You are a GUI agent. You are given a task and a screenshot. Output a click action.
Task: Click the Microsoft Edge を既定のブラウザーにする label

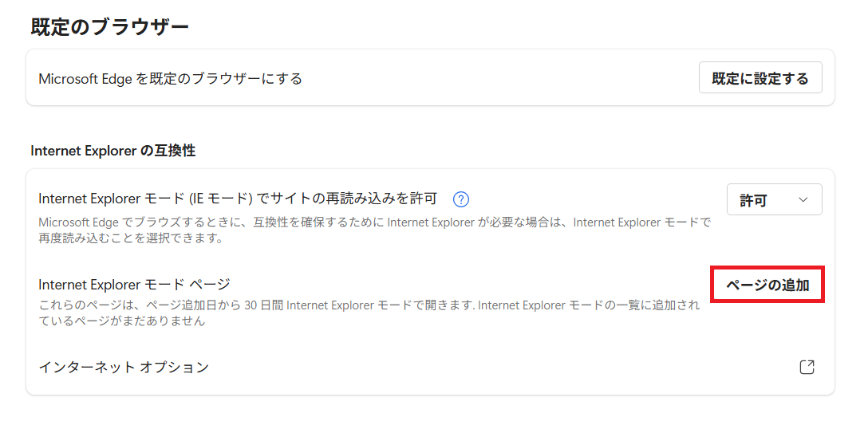click(x=170, y=79)
